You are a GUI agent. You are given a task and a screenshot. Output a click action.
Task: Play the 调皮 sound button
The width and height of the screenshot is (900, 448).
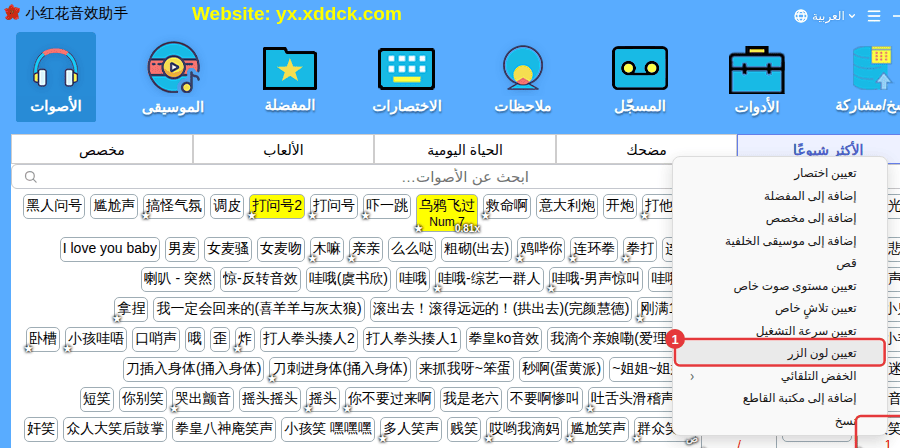(x=227, y=206)
